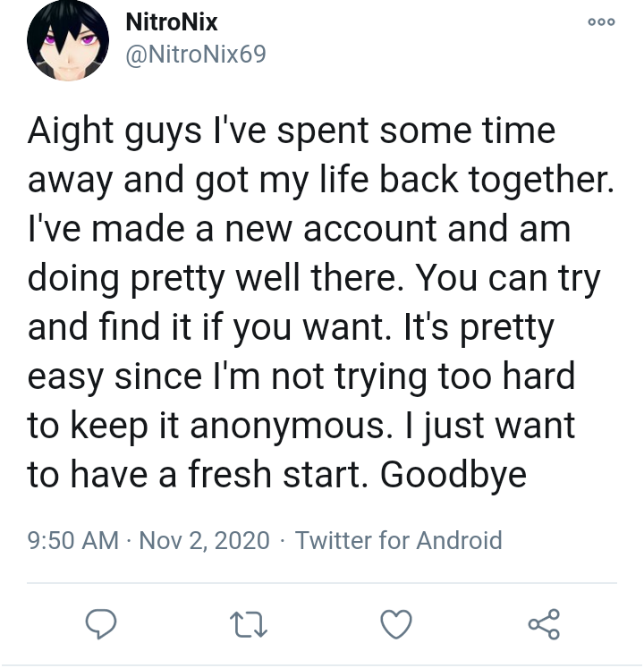Click "life back together" in the tweet
Viewport: 644px width, 668px height.
click(466, 180)
